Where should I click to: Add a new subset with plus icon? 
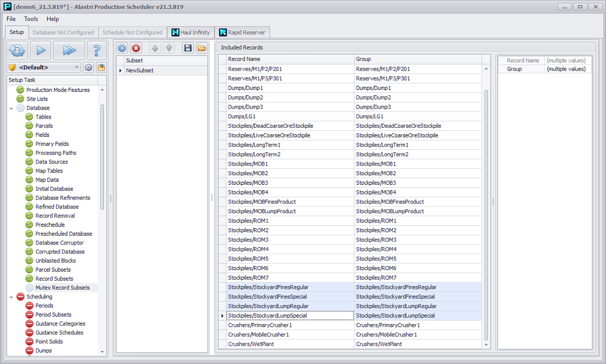coord(122,48)
